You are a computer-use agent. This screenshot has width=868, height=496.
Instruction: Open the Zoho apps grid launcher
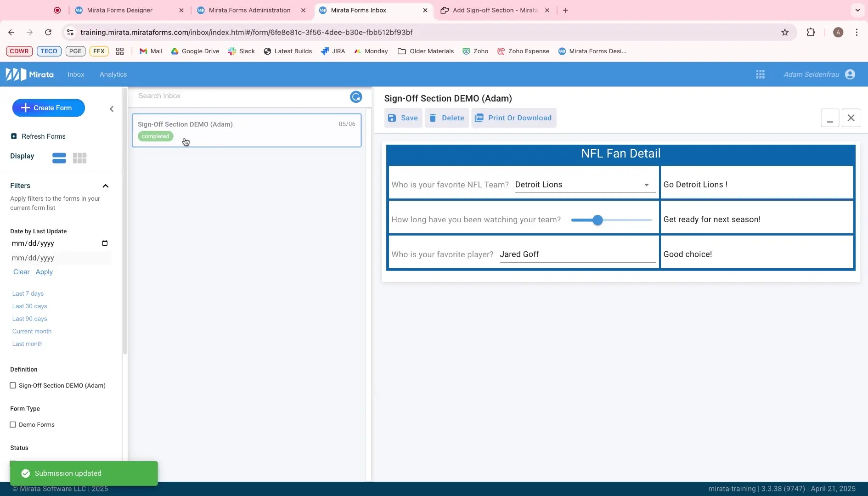click(x=760, y=74)
